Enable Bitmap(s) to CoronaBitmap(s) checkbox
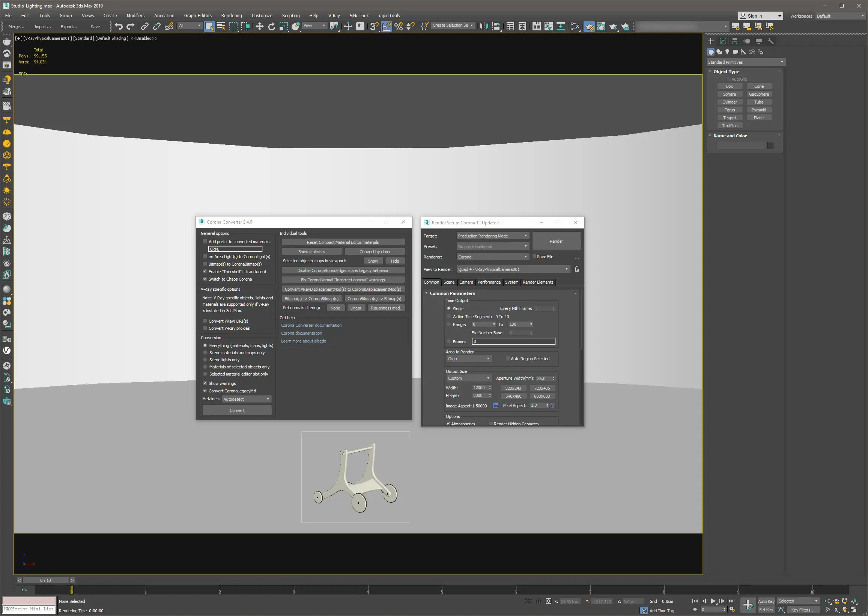 point(205,264)
